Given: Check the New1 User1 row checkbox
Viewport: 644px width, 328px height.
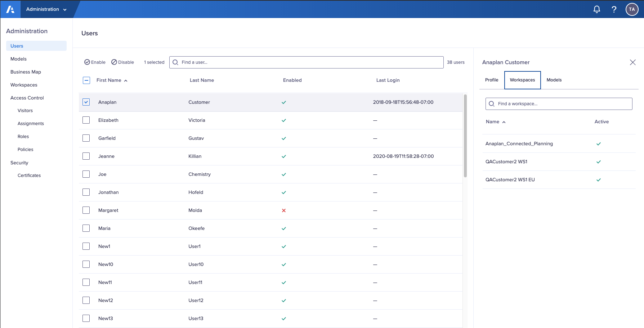Looking at the screenshot, I should 86,246.
